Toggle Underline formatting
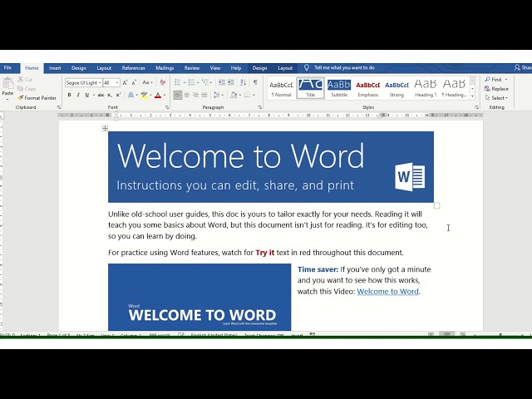 pyautogui.click(x=86, y=96)
